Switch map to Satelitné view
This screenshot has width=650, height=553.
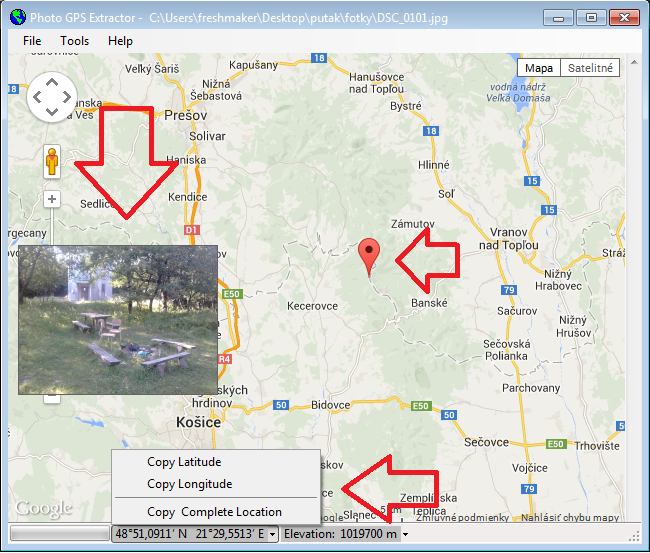590,68
